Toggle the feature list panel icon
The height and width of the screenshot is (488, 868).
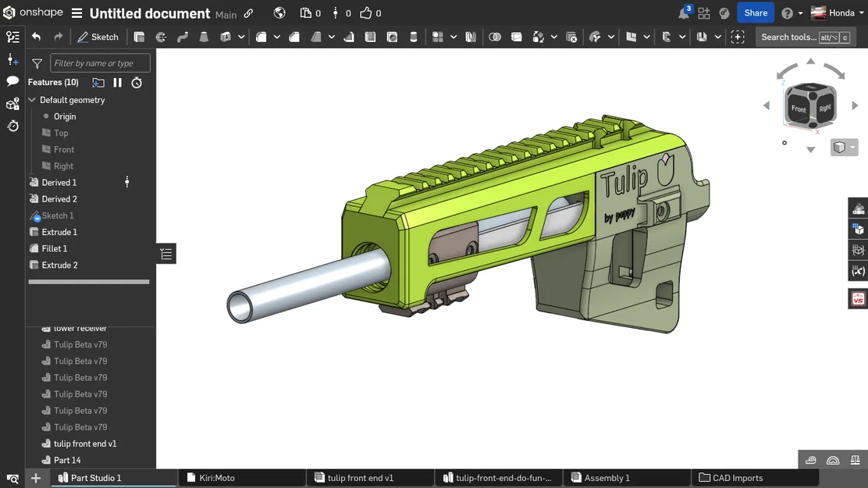[12, 37]
